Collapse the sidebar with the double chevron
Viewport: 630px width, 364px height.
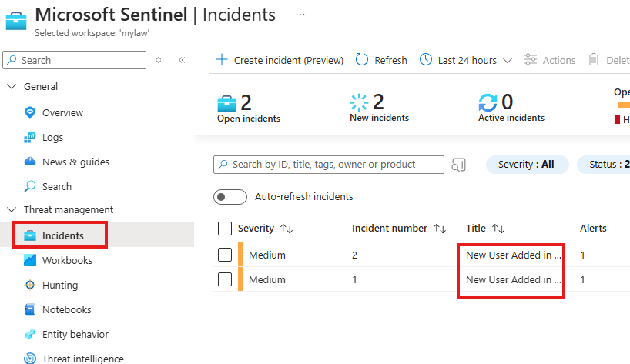coord(182,60)
